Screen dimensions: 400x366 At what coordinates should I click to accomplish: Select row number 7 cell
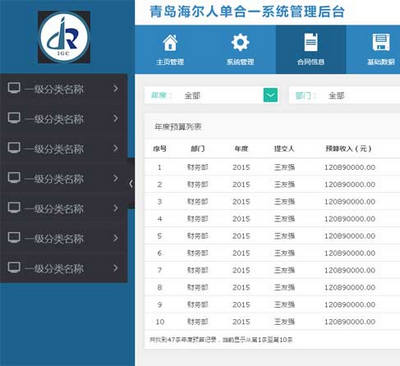point(159,270)
